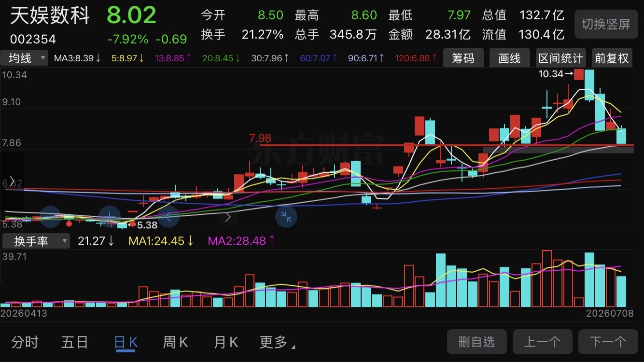The width and height of the screenshot is (644, 362).
Task: Tap the 90:6.71 moving average label
Action: pos(366,58)
